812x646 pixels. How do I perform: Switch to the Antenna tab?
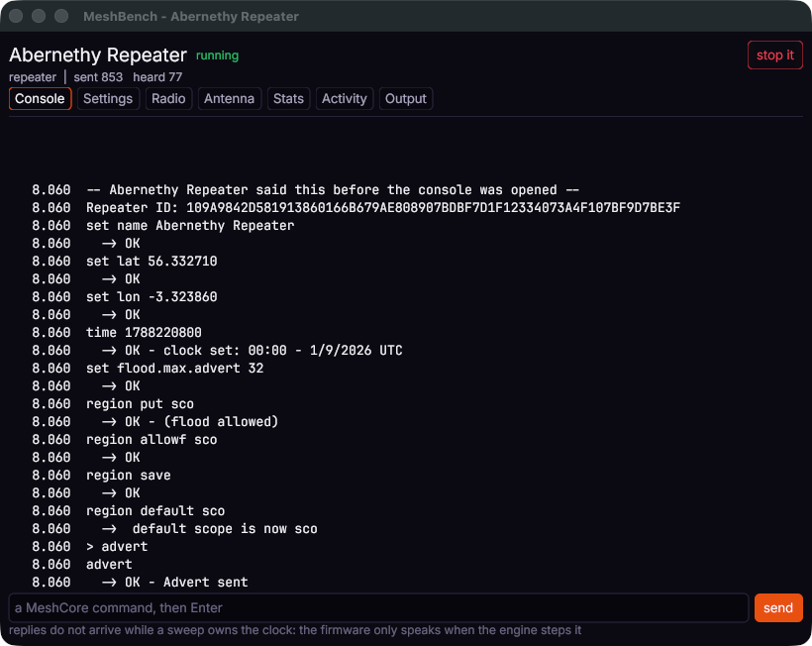(x=229, y=98)
